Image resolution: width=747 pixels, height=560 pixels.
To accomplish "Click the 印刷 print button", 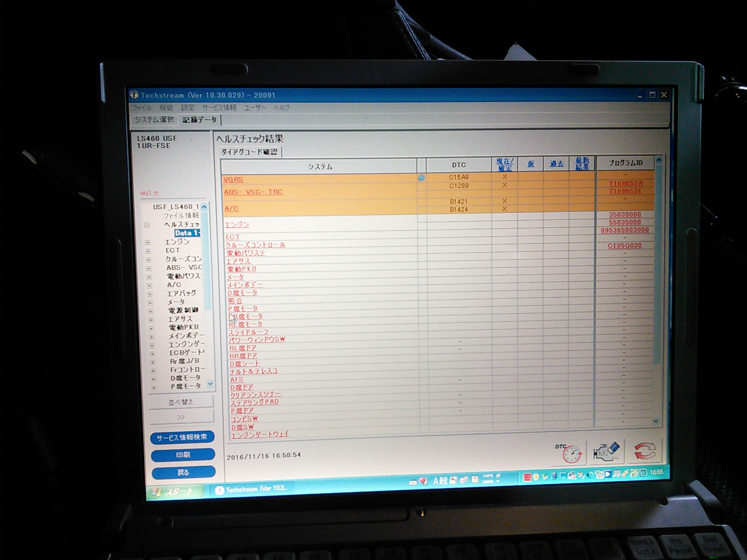I will [x=183, y=455].
